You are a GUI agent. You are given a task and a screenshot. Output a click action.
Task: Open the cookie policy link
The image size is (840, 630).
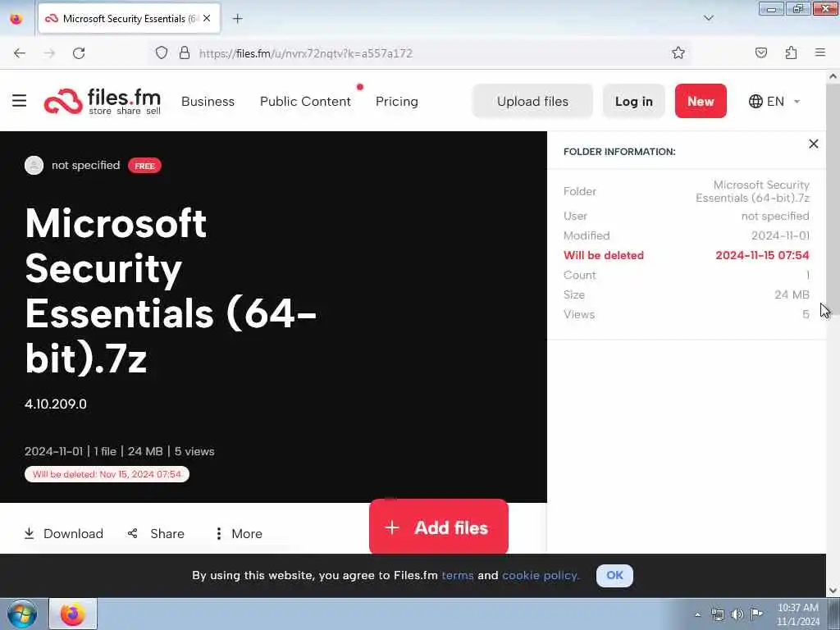pyautogui.click(x=541, y=575)
